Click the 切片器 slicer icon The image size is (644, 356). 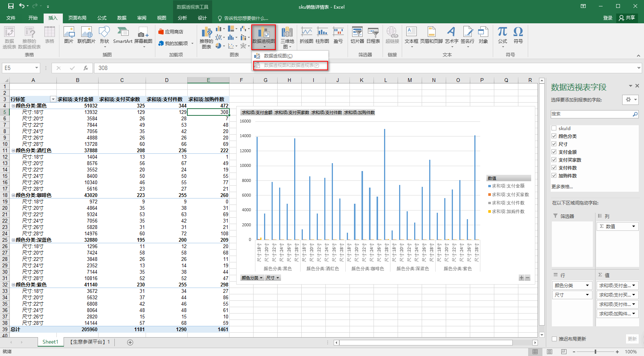point(357,35)
